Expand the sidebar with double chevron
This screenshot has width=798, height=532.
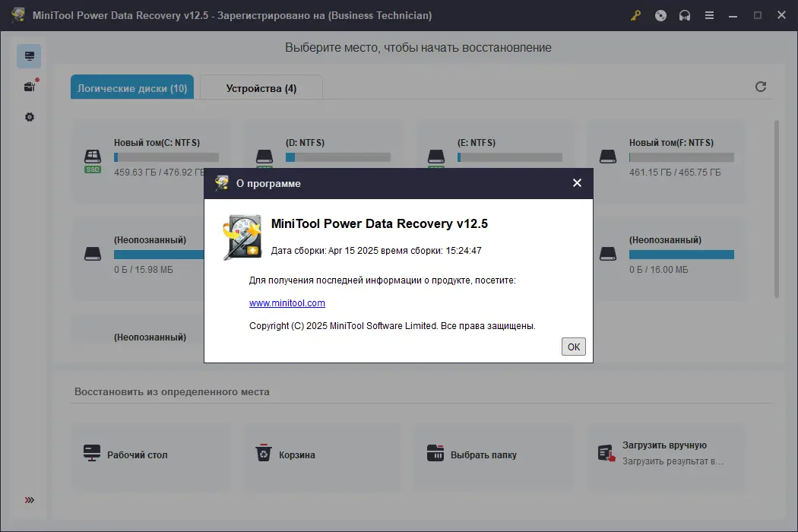click(30, 500)
